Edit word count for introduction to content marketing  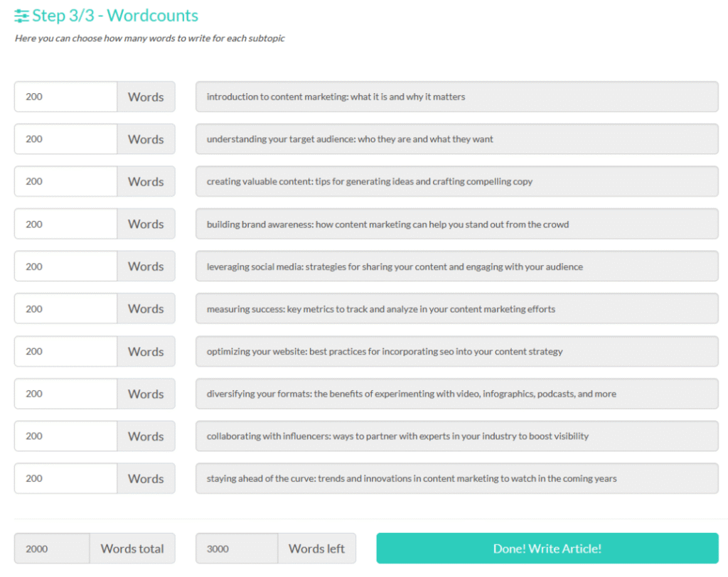pyautogui.click(x=65, y=97)
